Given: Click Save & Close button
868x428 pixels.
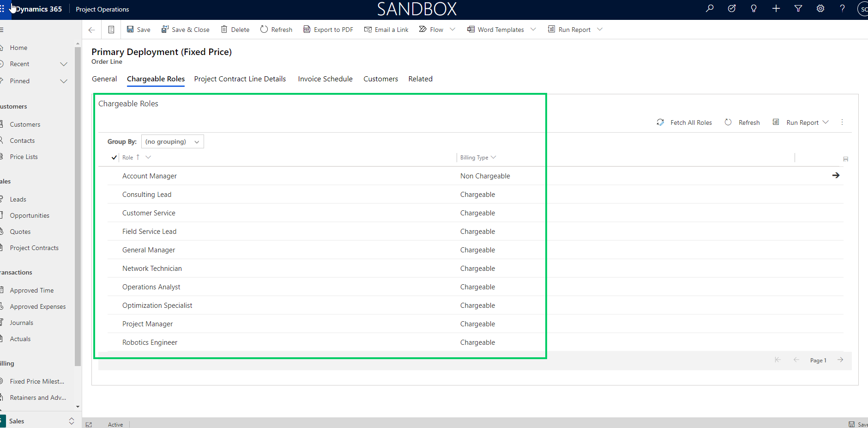Looking at the screenshot, I should [x=185, y=30].
